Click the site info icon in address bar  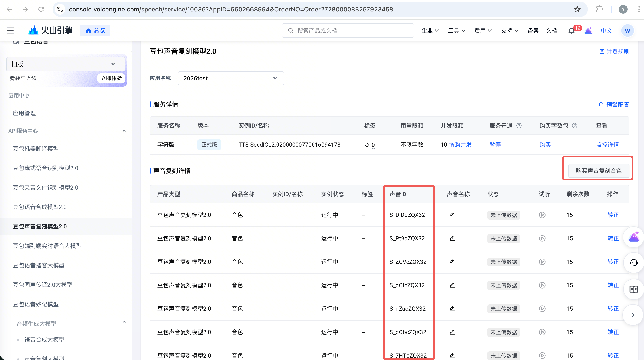point(60,9)
